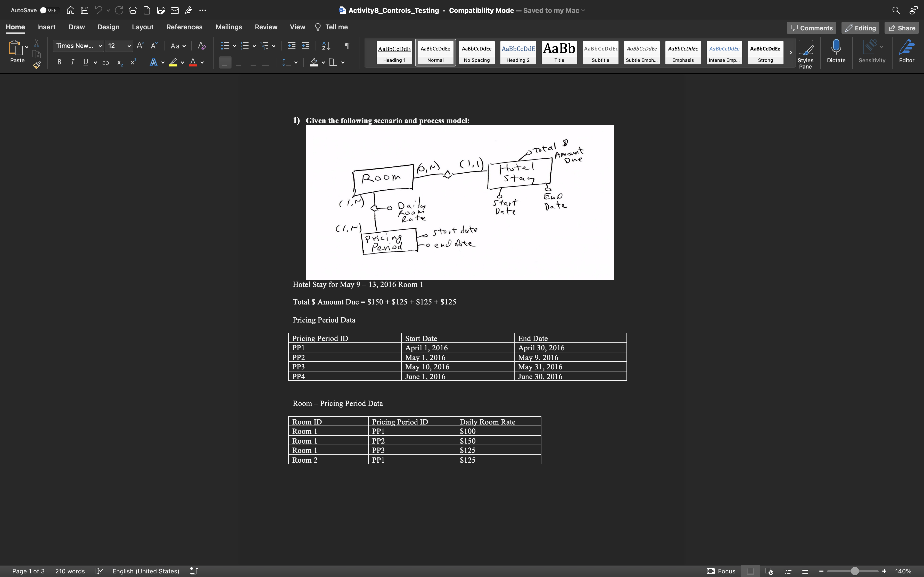The image size is (924, 577).
Task: Click the Sort A-Z icon
Action: click(x=326, y=46)
